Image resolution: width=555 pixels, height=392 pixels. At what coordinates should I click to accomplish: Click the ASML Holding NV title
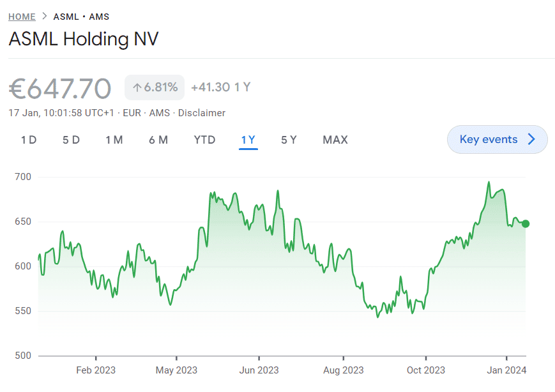(84, 40)
